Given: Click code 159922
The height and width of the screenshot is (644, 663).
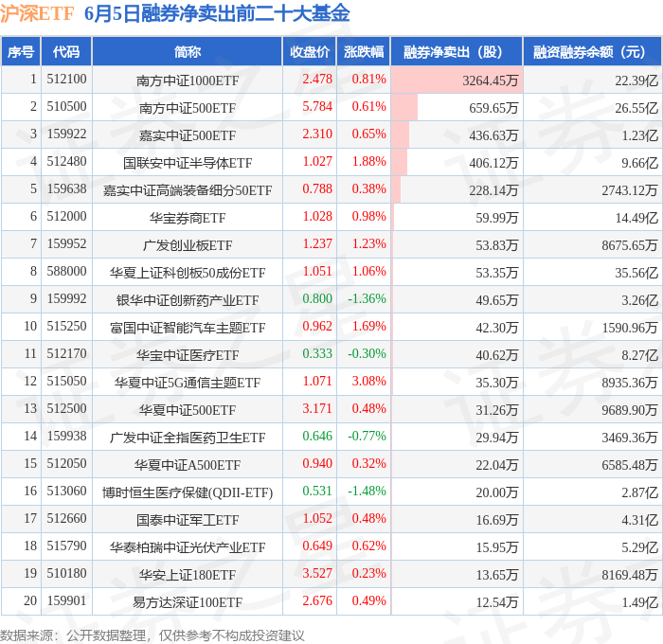Looking at the screenshot, I should tap(66, 134).
